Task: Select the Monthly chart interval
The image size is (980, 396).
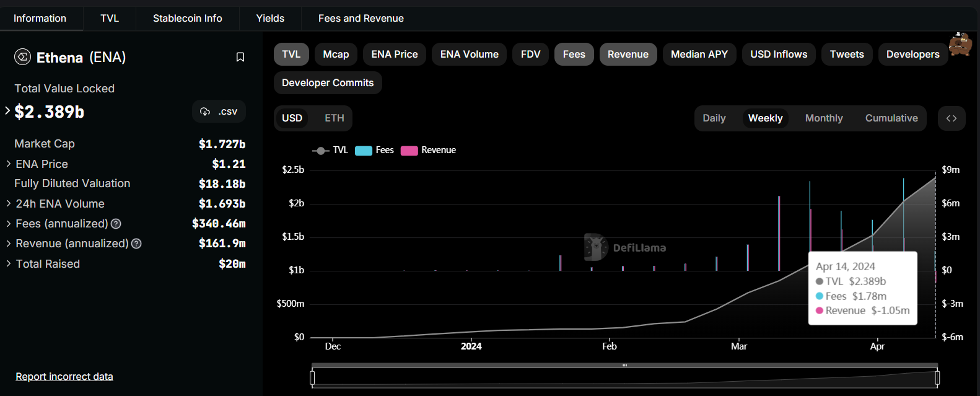Action: 823,118
